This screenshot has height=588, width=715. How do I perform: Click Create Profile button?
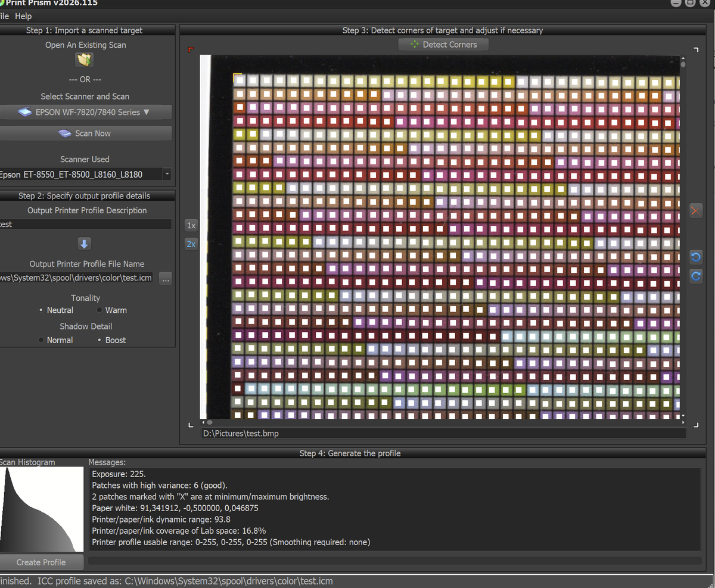pyautogui.click(x=41, y=562)
